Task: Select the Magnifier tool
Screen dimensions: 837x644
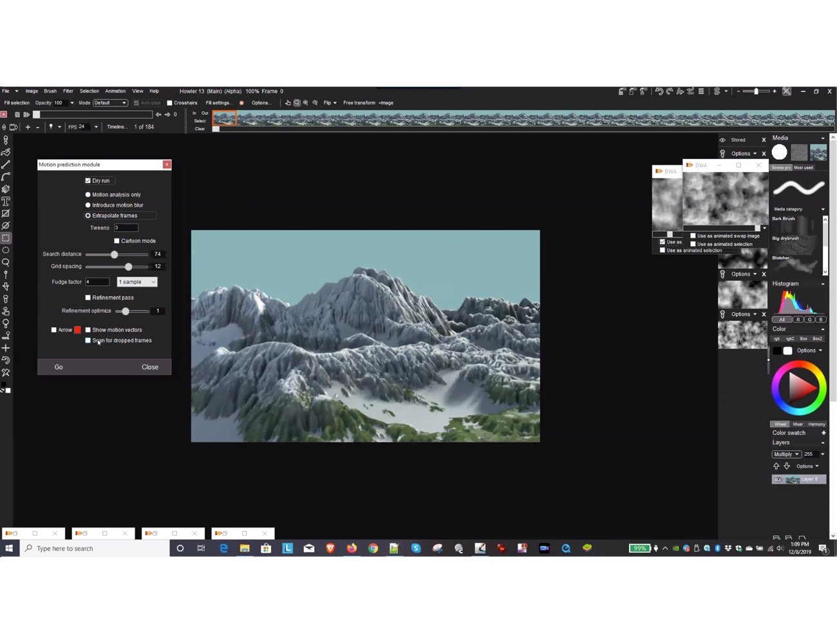Action: point(6,263)
